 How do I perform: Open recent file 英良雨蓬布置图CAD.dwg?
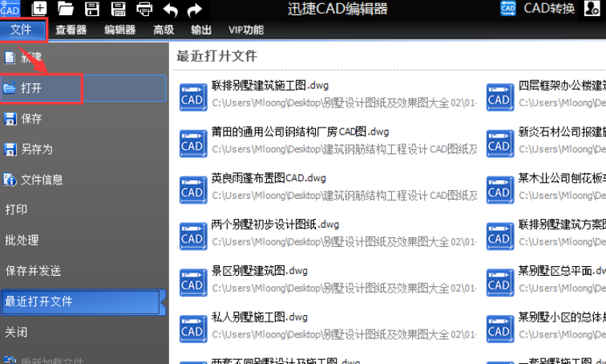point(269,178)
